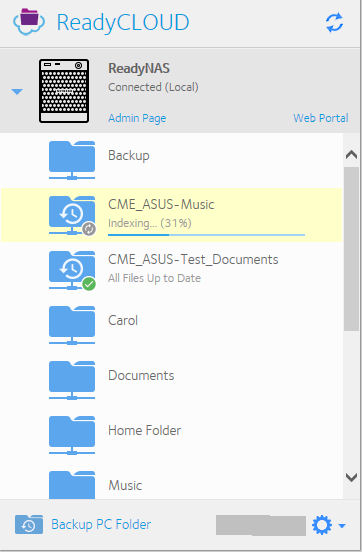Click the Connected (Local) status
This screenshot has width=362, height=552.
tap(153, 87)
